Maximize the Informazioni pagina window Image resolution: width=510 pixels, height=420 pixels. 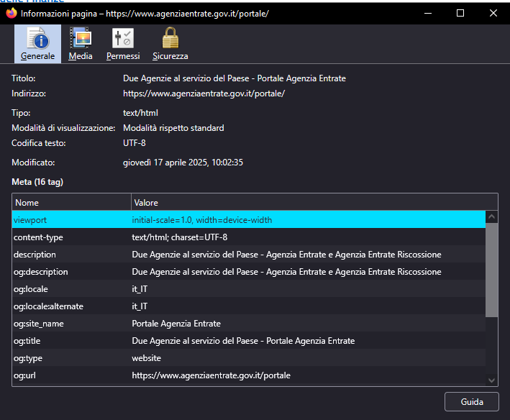click(460, 14)
